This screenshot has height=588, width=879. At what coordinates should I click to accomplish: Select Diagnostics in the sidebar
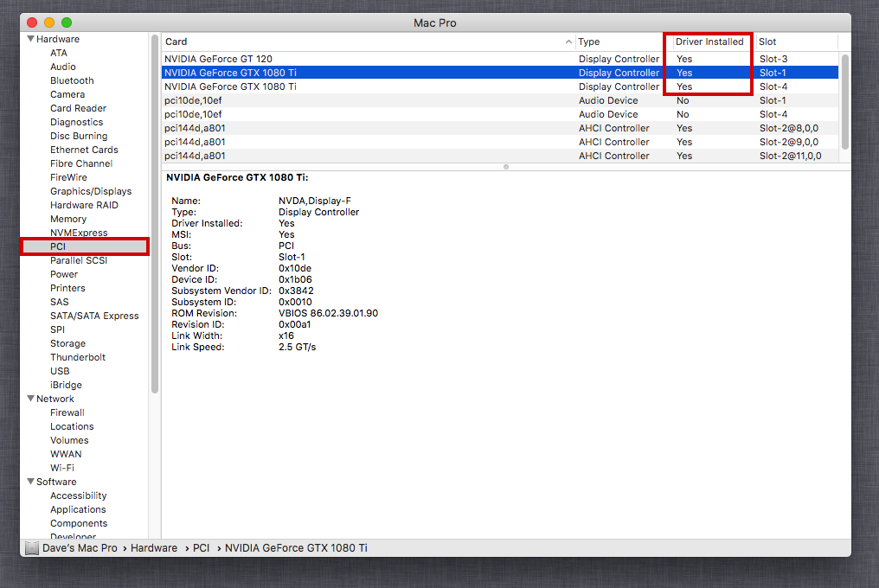76,122
